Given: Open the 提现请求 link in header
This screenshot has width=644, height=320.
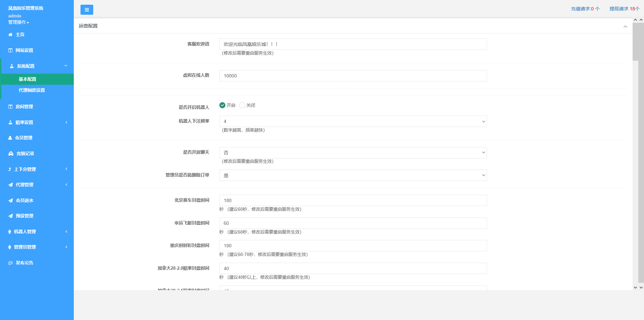Looking at the screenshot, I should [x=624, y=9].
